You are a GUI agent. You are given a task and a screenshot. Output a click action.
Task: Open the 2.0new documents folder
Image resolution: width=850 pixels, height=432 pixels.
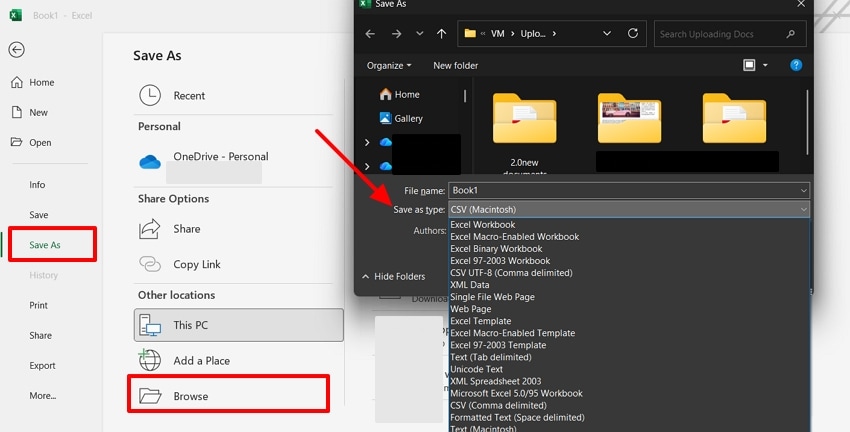coord(524,134)
